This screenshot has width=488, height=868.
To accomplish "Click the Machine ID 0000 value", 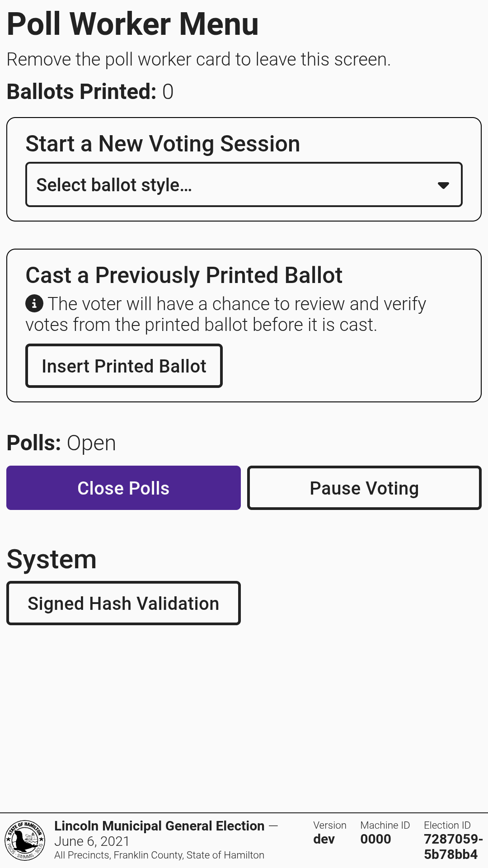I will tap(375, 839).
